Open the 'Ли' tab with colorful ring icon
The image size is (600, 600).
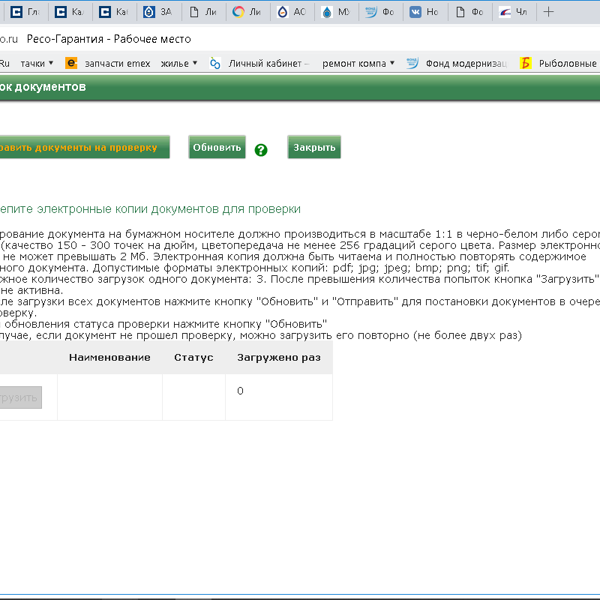click(x=247, y=12)
